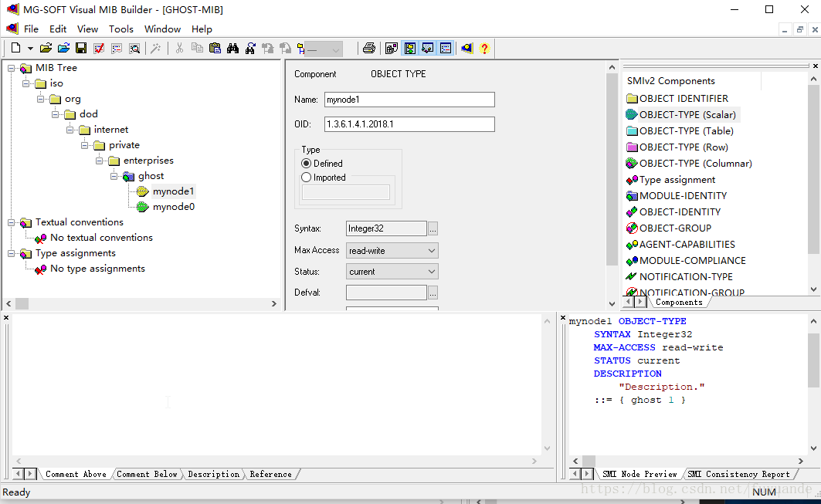The width and height of the screenshot is (821, 504).
Task: Click the Paste clipboard icon
Action: 215,48
